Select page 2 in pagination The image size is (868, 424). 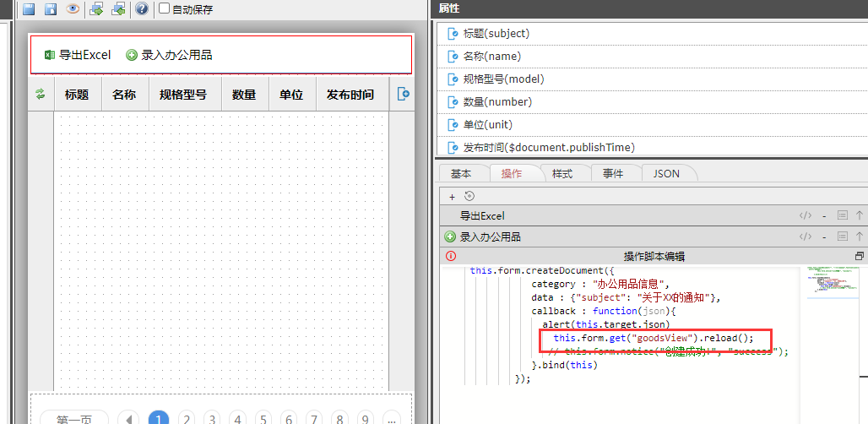point(187,420)
